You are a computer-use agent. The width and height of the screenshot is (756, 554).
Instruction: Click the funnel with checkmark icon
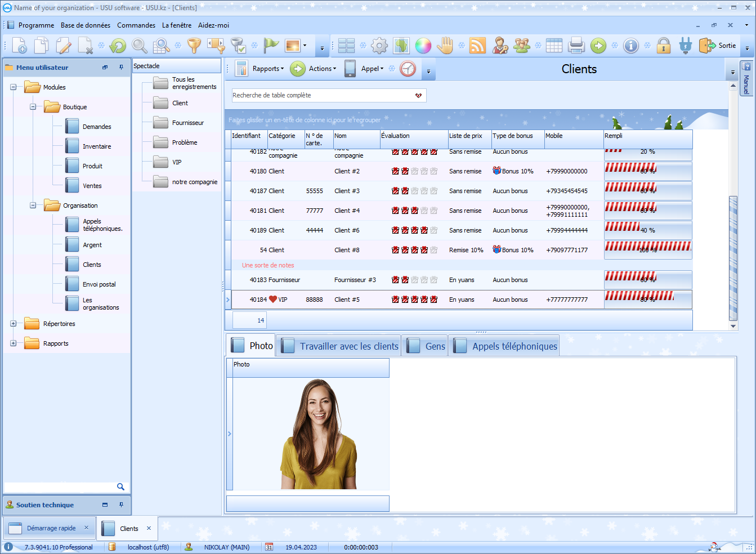(x=238, y=46)
